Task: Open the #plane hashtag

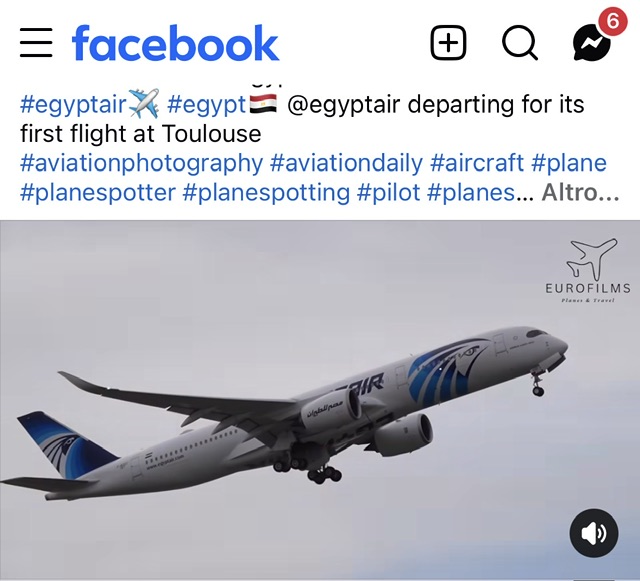Action: pos(569,163)
